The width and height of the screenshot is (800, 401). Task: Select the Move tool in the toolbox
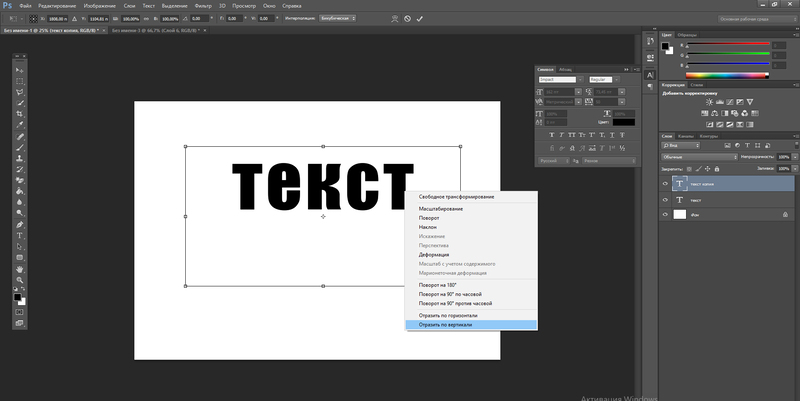(20, 69)
